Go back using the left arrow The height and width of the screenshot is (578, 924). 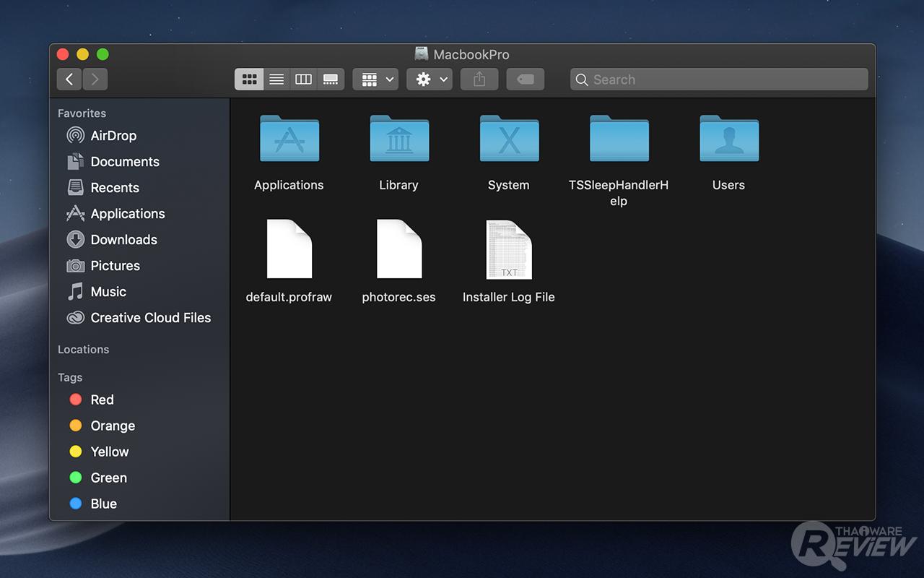[69, 79]
